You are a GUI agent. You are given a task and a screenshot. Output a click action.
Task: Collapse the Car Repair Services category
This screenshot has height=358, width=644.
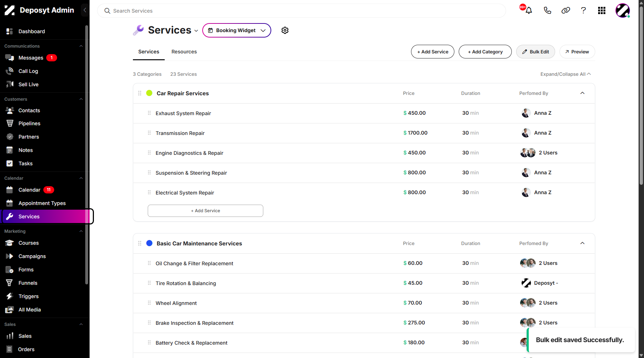[582, 93]
